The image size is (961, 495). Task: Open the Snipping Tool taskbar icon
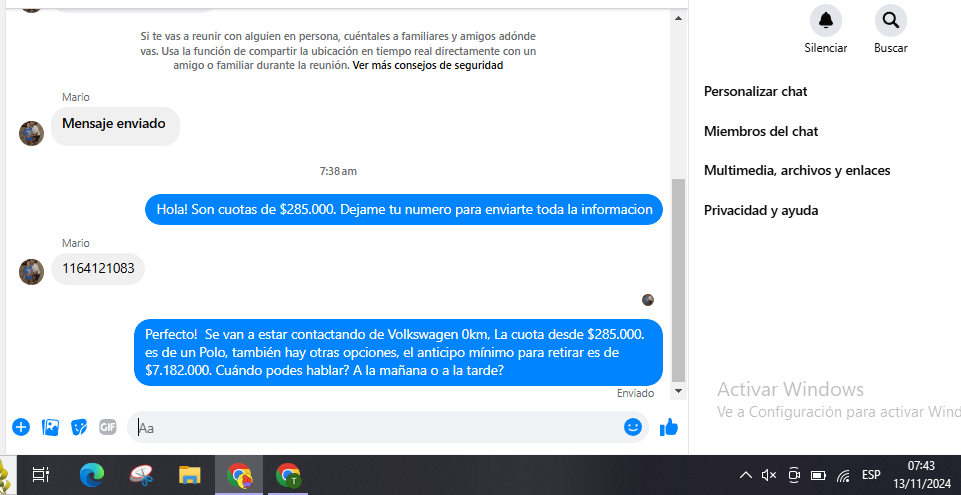click(141, 475)
